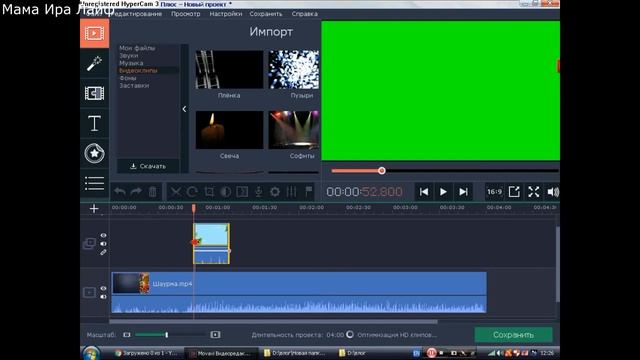Open the Просмотр menu
Screen dimensions: 640x360
tap(186, 14)
